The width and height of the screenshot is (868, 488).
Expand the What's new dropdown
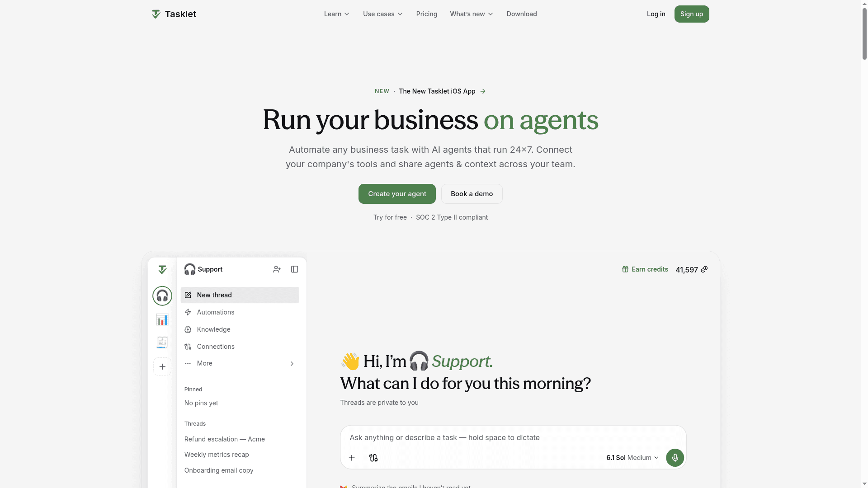472,14
